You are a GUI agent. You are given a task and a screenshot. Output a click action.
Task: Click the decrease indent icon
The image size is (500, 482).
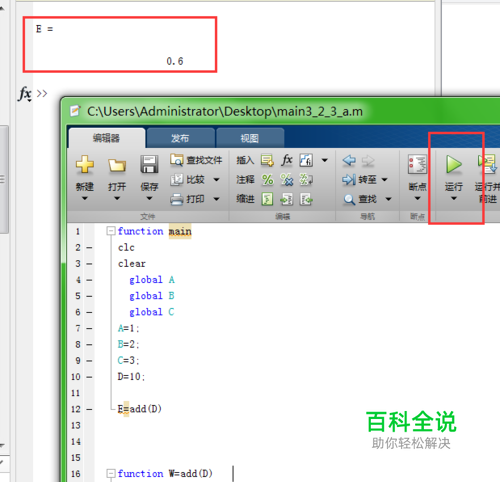click(x=306, y=200)
